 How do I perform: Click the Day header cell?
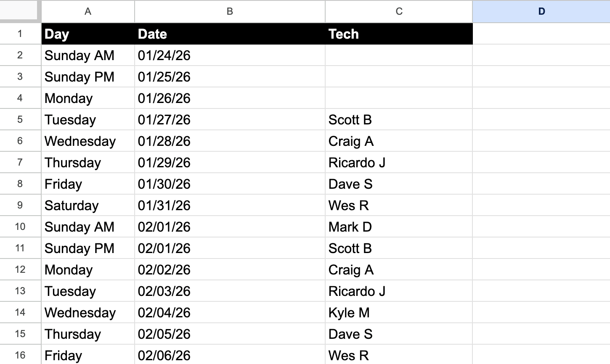pos(88,34)
